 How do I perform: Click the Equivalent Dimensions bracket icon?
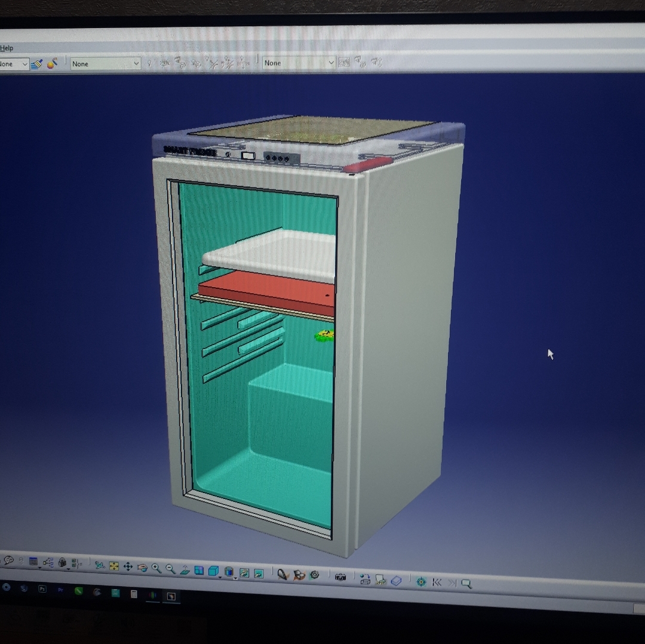[x=76, y=563]
